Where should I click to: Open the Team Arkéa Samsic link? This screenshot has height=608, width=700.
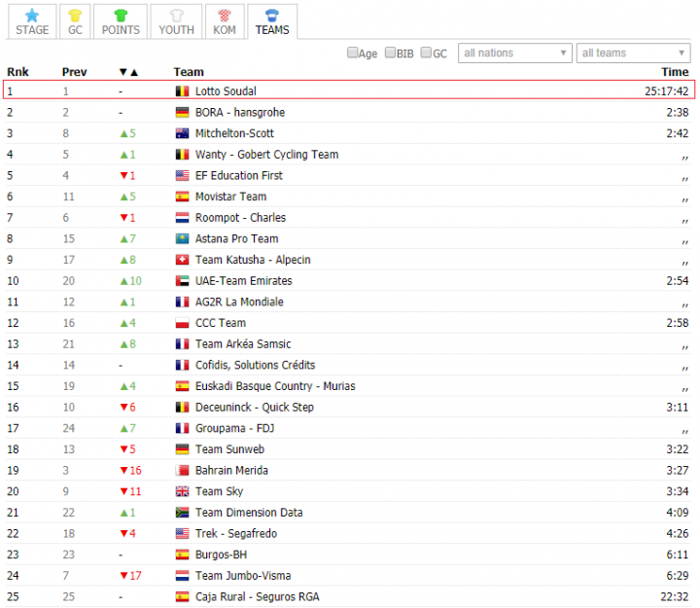click(243, 344)
